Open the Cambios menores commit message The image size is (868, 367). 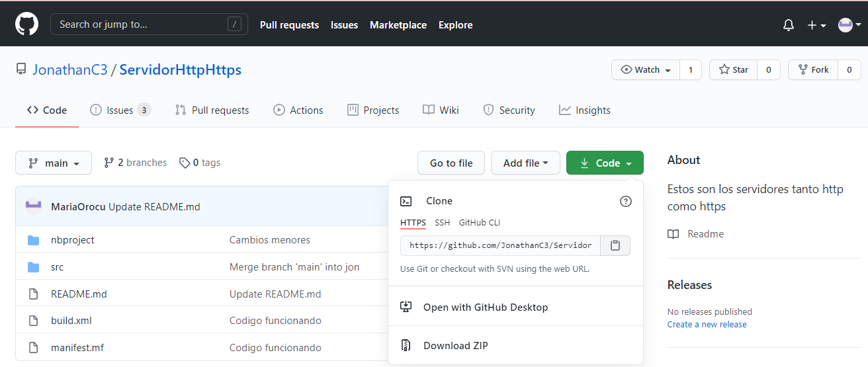pyautogui.click(x=270, y=240)
